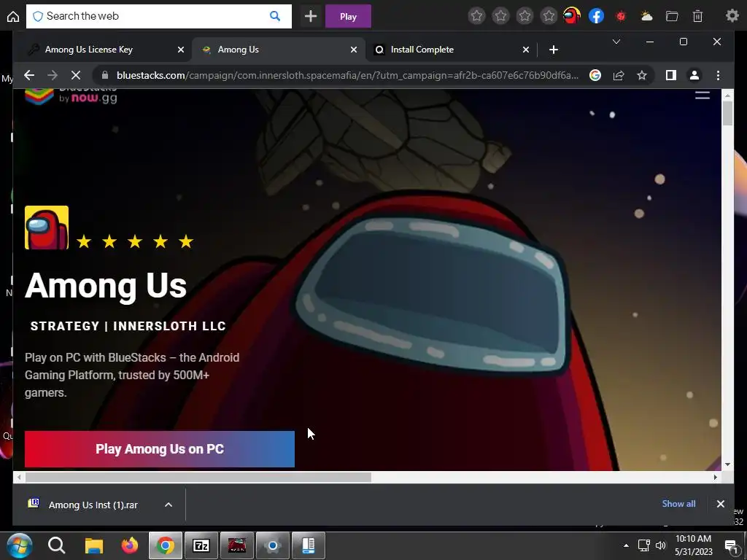Screen dimensions: 747x560
Task: Show hidden system tray icons
Action: tap(626, 545)
